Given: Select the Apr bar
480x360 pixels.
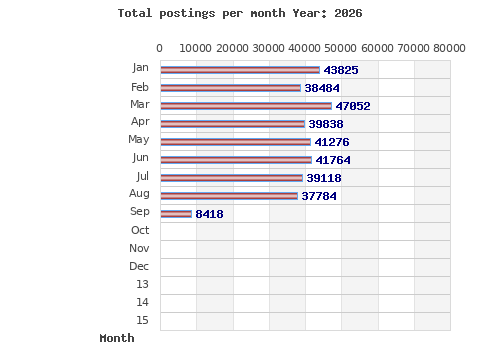Looking at the screenshot, I should pyautogui.click(x=233, y=124).
